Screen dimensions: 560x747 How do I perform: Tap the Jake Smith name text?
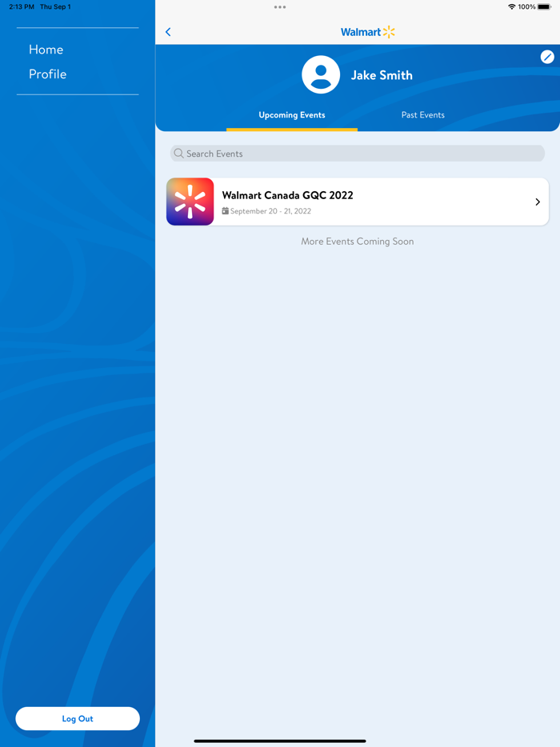tap(382, 75)
